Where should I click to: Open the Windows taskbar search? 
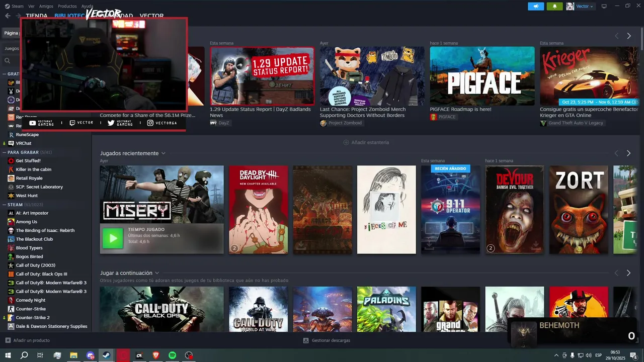[x=24, y=355]
